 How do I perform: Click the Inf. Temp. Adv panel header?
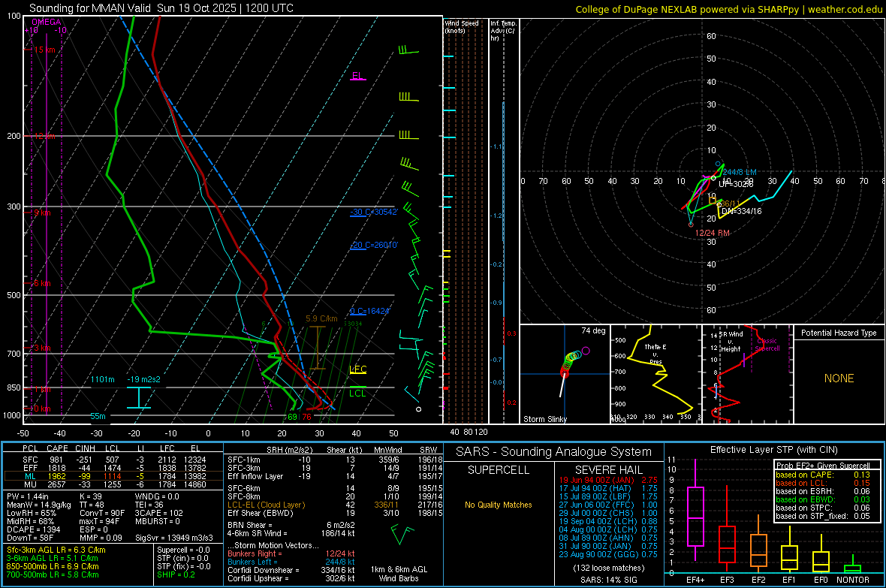tap(503, 31)
